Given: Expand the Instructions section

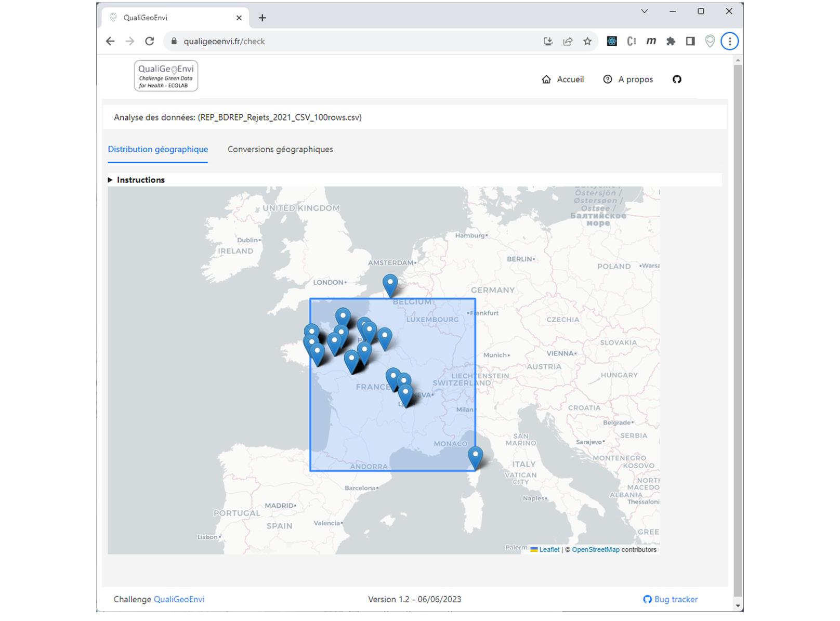Looking at the screenshot, I should (137, 180).
